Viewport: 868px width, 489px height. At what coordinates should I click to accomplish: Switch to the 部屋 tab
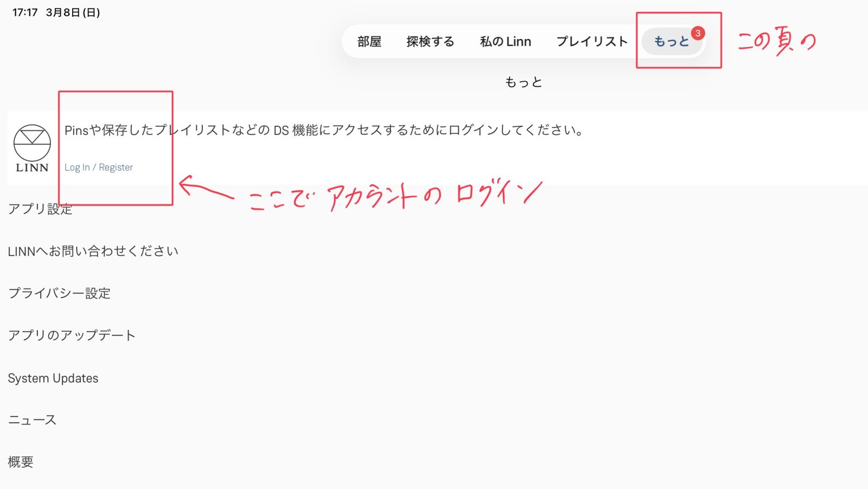[369, 42]
